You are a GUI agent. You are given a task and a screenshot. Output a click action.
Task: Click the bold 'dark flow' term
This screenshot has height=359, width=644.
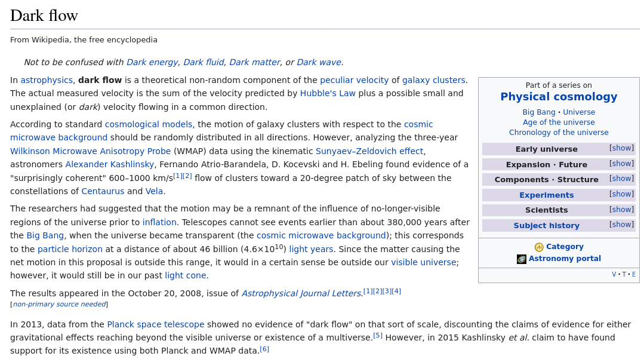[100, 80]
